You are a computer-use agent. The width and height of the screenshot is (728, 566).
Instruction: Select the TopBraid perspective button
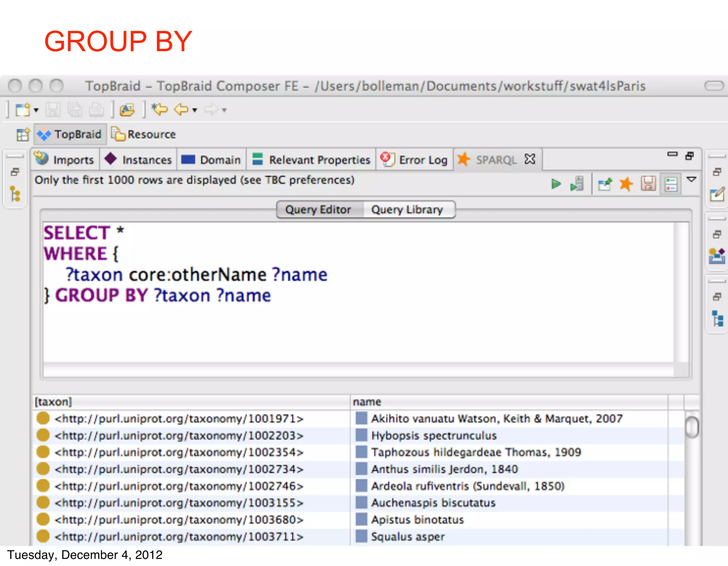pos(70,135)
